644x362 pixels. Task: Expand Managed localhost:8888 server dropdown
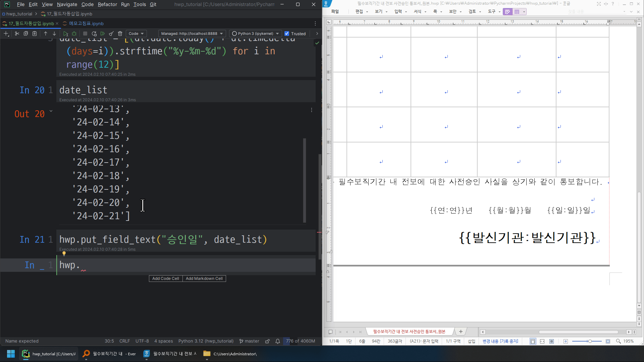pyautogui.click(x=192, y=34)
